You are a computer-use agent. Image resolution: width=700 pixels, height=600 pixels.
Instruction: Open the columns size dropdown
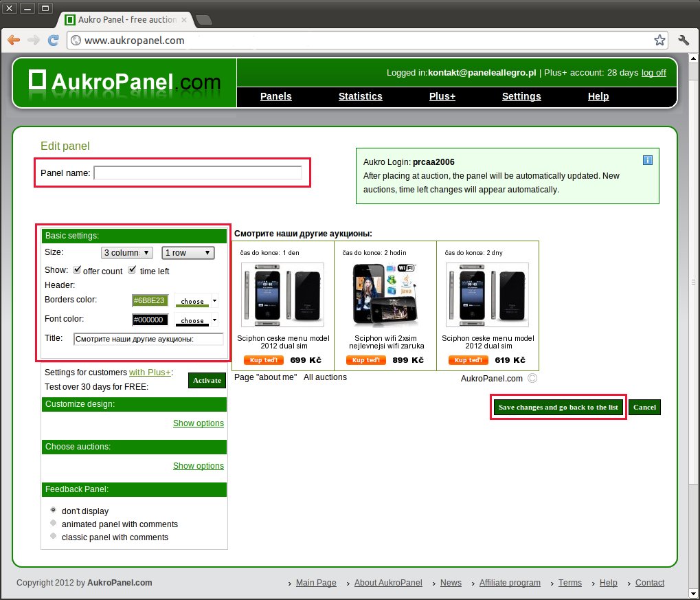coord(127,253)
